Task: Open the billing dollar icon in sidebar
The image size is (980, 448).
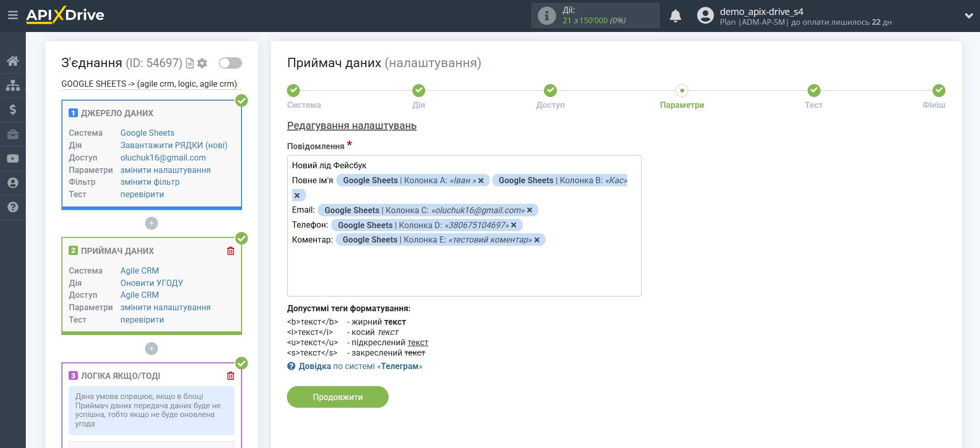Action: tap(13, 109)
